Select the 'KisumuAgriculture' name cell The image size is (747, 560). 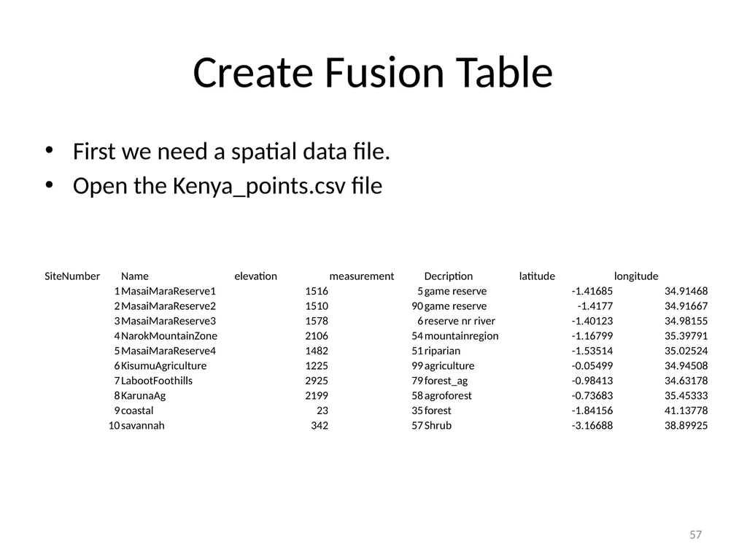tap(164, 366)
